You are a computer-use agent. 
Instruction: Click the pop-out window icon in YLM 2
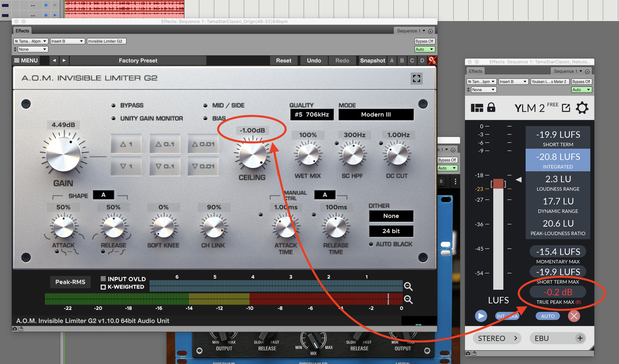[566, 108]
